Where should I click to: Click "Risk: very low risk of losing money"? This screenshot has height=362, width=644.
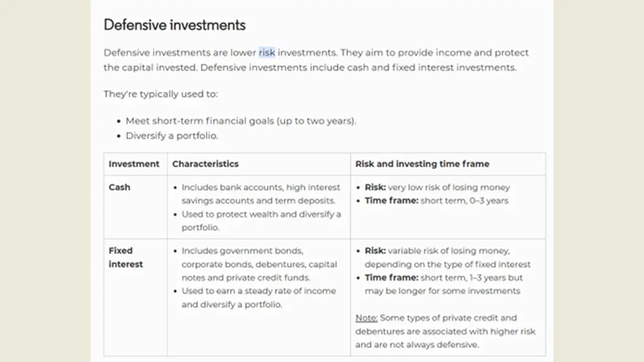(x=437, y=188)
